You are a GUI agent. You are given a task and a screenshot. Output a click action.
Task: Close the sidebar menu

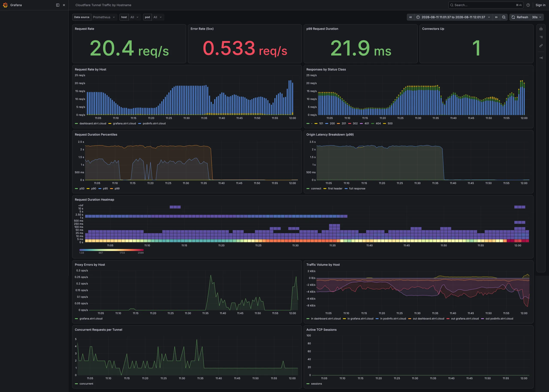click(x=64, y=5)
